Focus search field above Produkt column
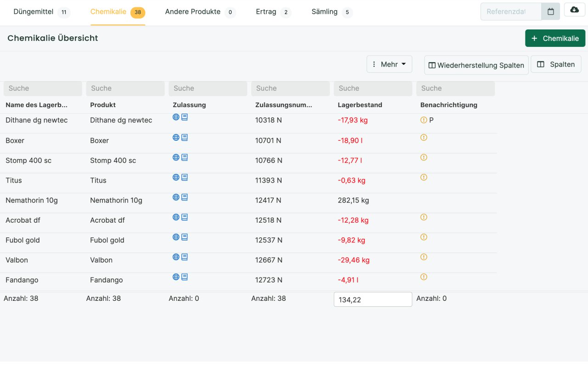 point(125,88)
